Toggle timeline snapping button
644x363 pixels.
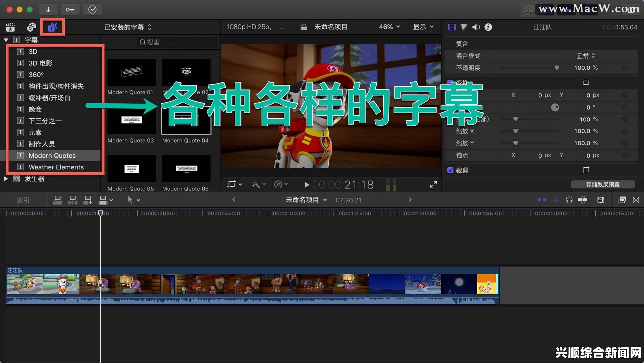pos(583,200)
